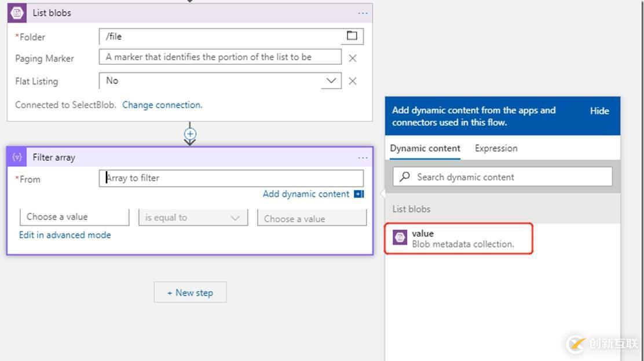Click the dynamic content plus badge icon
The width and height of the screenshot is (644, 361).
[x=359, y=194]
